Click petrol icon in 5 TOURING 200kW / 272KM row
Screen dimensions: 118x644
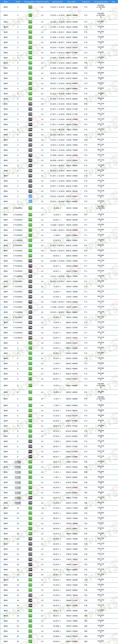point(30,245)
